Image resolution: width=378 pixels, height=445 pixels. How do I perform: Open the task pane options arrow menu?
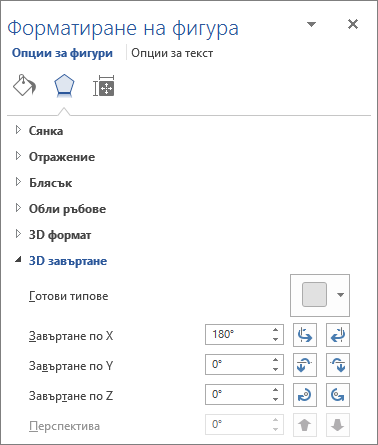point(311,24)
